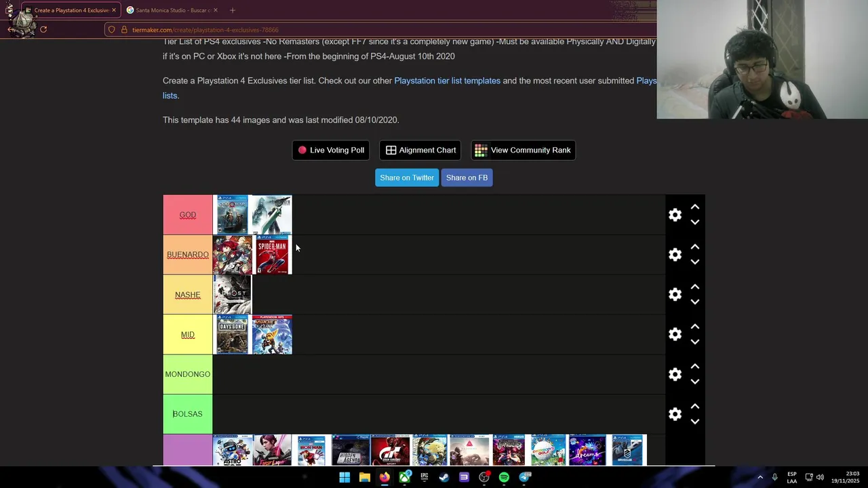The width and height of the screenshot is (868, 488).
Task: Click the BUENARDO tier label
Action: tap(188, 255)
